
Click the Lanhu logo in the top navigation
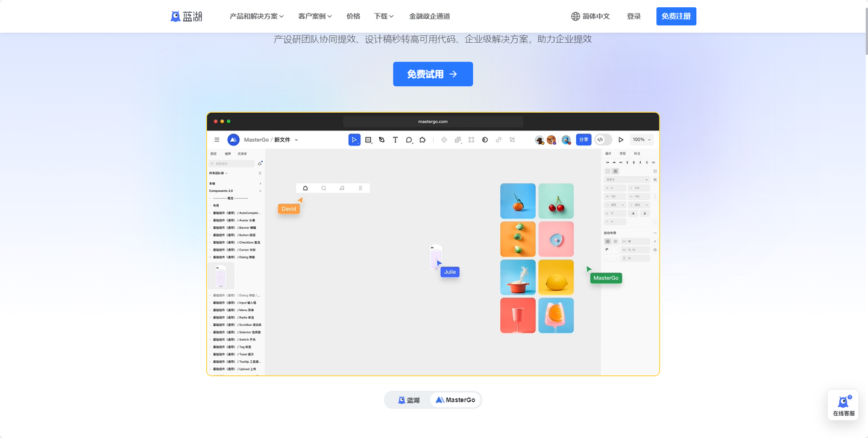(x=186, y=16)
